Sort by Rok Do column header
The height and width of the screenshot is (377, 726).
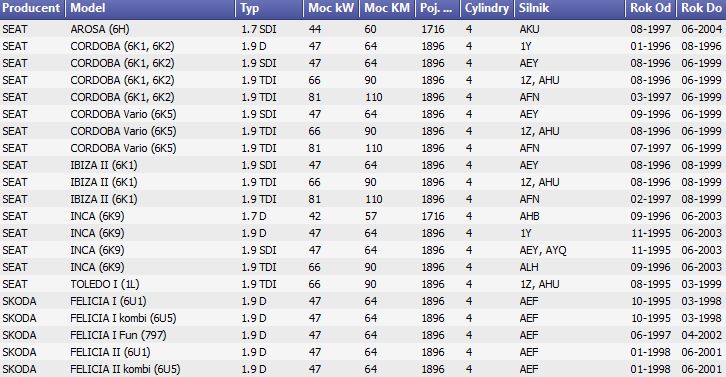click(x=701, y=8)
